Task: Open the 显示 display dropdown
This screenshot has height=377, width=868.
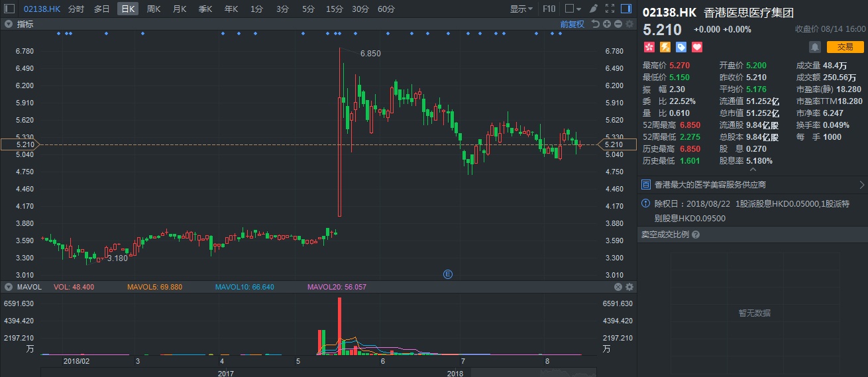Action: pyautogui.click(x=521, y=9)
